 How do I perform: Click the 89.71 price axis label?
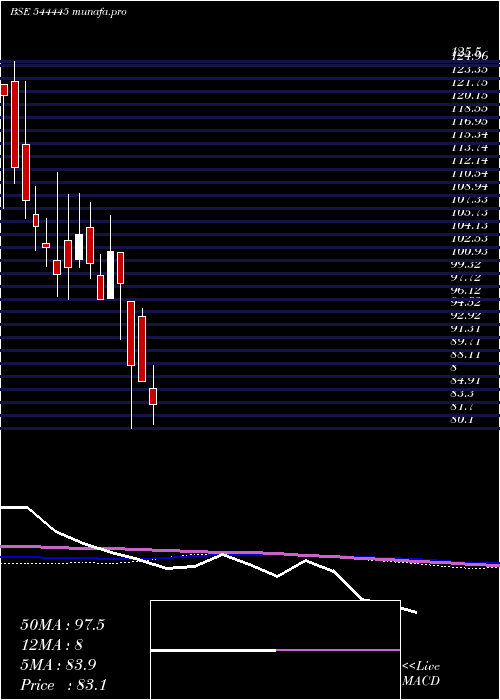click(467, 342)
